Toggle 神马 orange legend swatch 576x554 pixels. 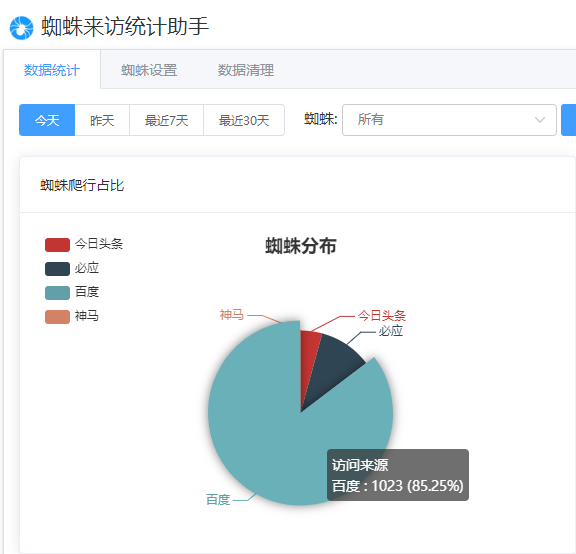click(x=57, y=317)
